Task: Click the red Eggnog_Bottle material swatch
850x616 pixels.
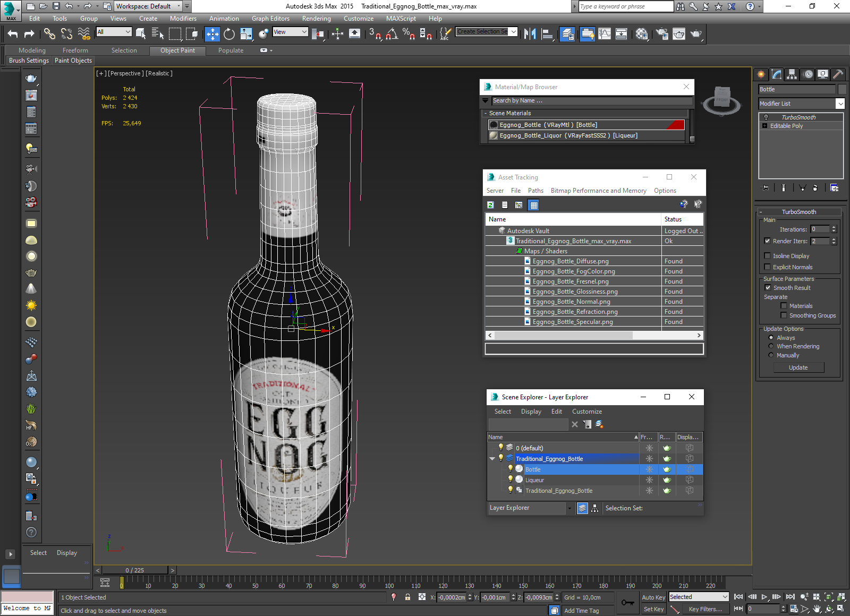Action: click(675, 125)
